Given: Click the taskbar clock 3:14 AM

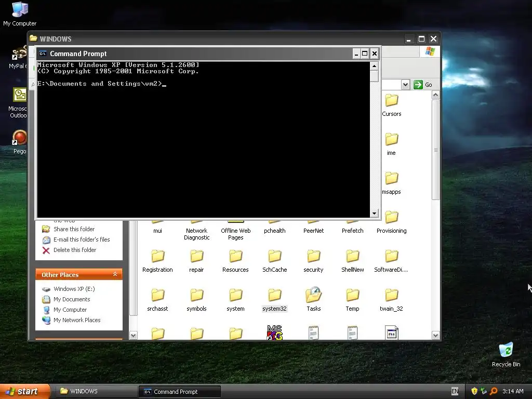Looking at the screenshot, I should coord(513,391).
